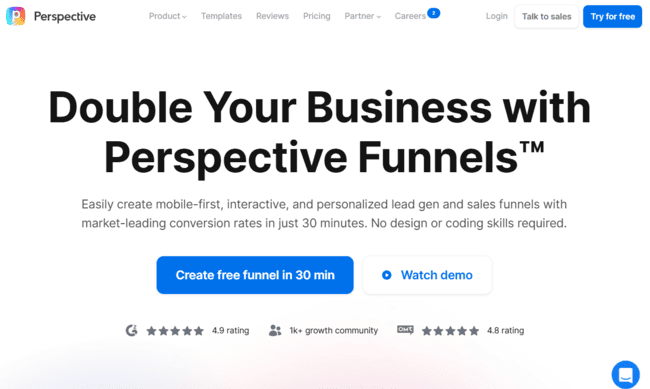Expand the Partner dropdown menu

tap(362, 16)
